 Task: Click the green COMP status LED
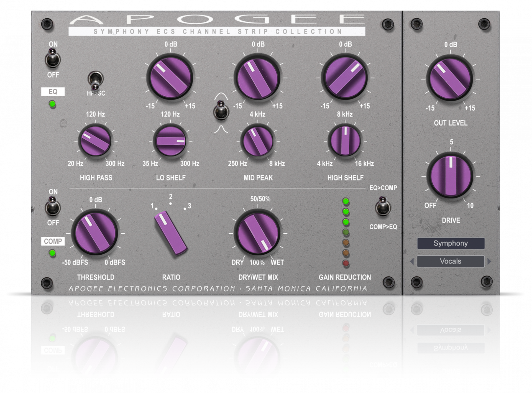point(52,253)
